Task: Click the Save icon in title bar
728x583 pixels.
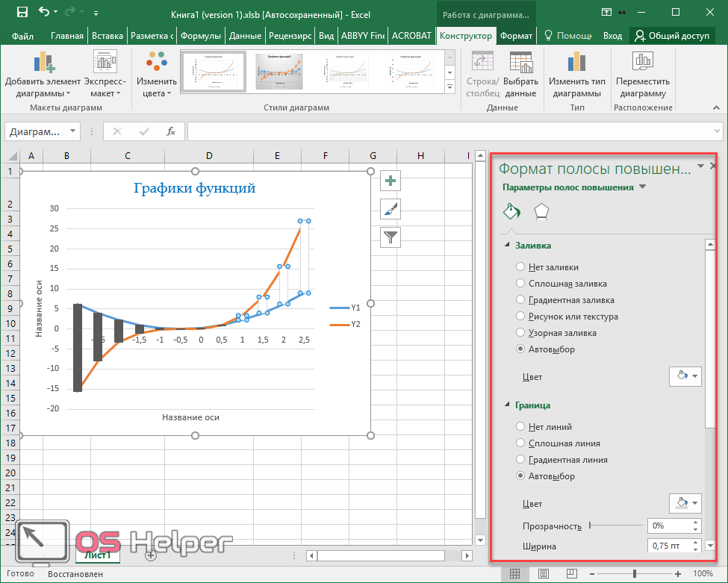Action: coord(22,12)
